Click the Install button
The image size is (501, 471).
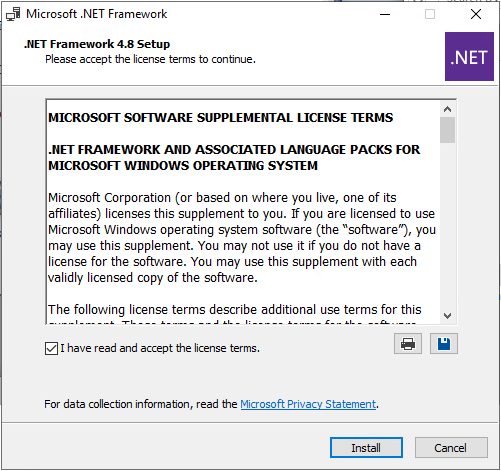[366, 448]
